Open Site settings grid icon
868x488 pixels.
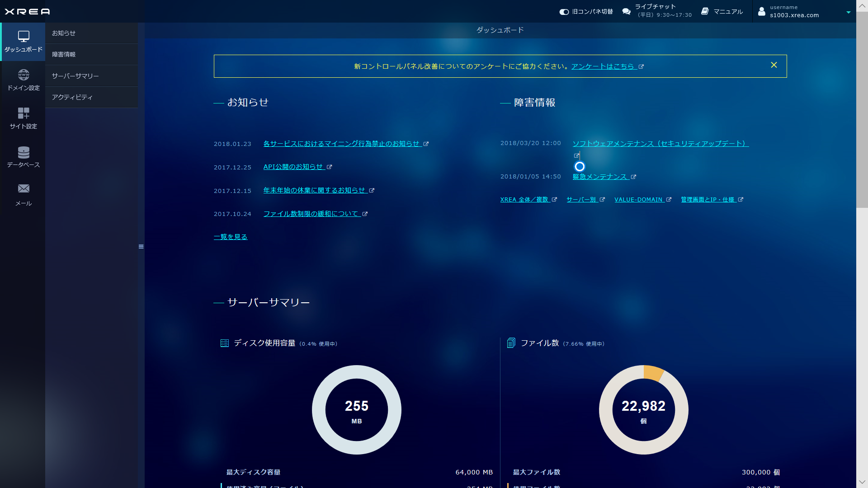point(24,113)
